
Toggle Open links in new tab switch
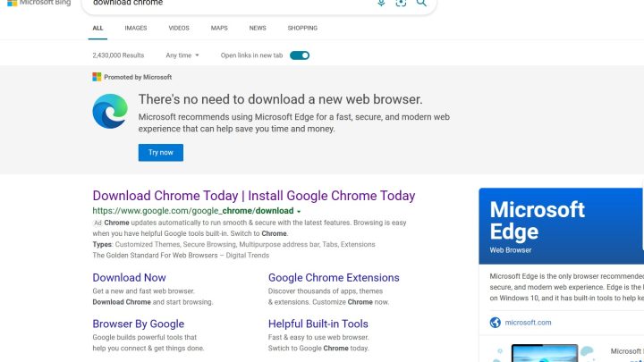point(300,55)
